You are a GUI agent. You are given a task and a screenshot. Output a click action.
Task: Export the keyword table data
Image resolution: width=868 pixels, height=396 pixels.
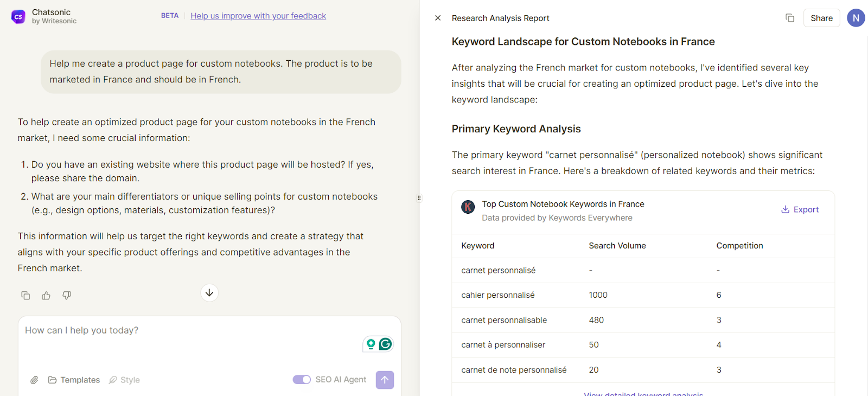800,209
